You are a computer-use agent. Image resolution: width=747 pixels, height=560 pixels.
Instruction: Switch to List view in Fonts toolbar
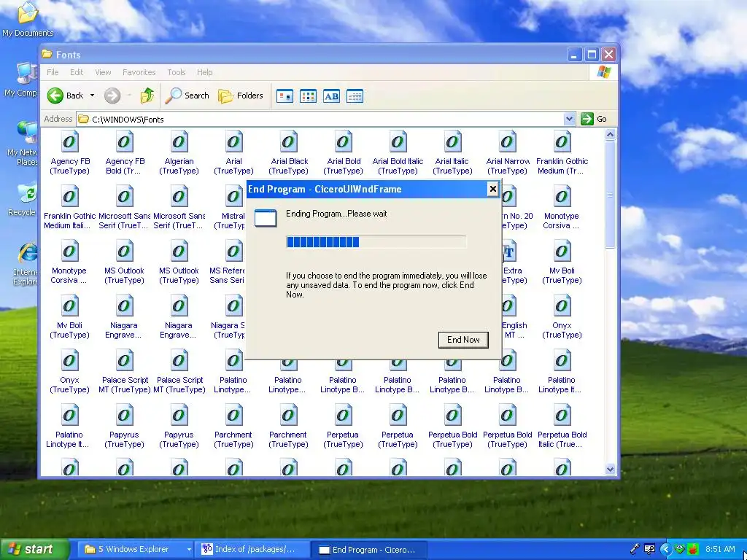pos(309,96)
